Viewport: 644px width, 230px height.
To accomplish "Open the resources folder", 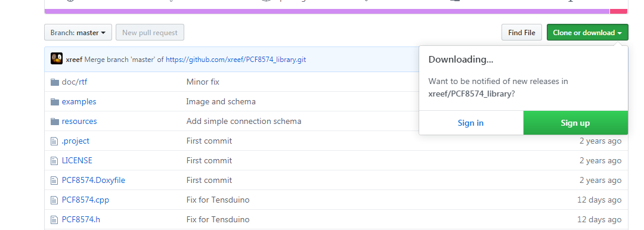I will coord(79,121).
